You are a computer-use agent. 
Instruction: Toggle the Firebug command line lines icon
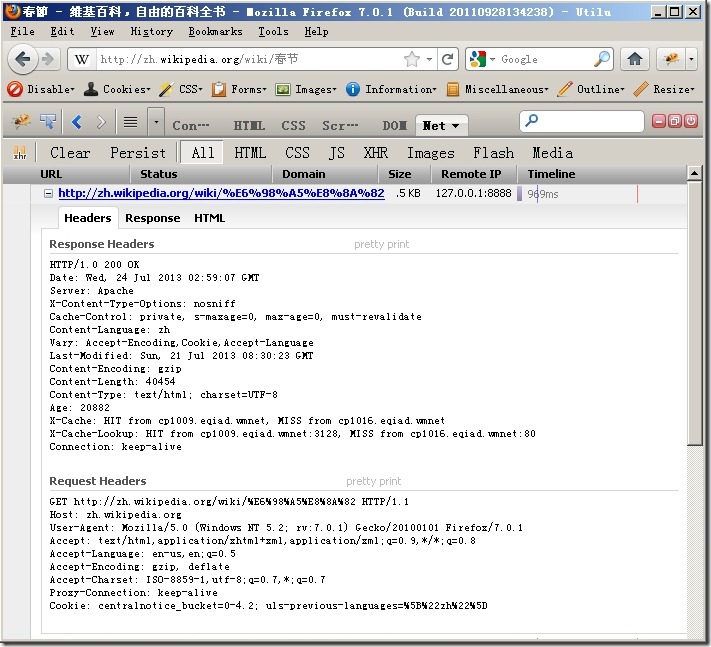point(131,122)
